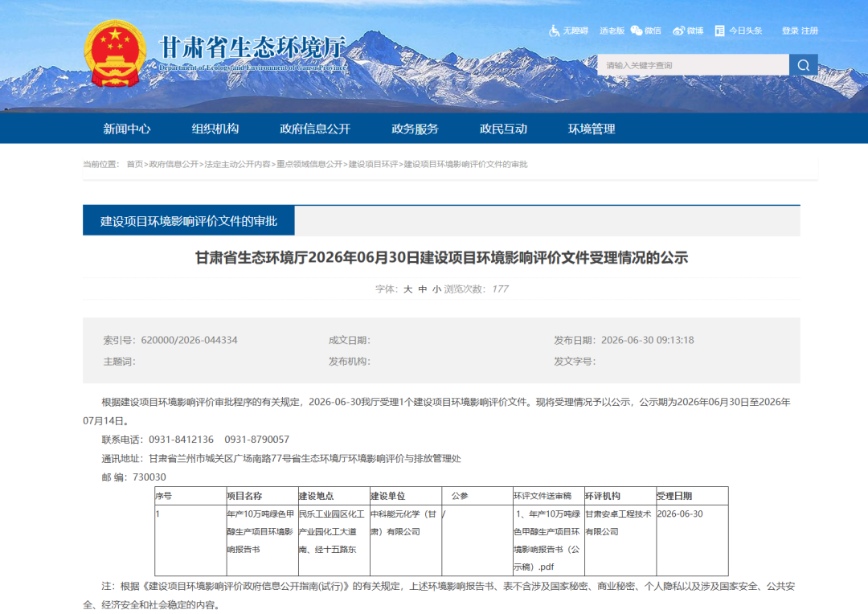The width and height of the screenshot is (868, 614).
Task: Click the page headline about 2026年06月30日
Action: pyautogui.click(x=441, y=257)
